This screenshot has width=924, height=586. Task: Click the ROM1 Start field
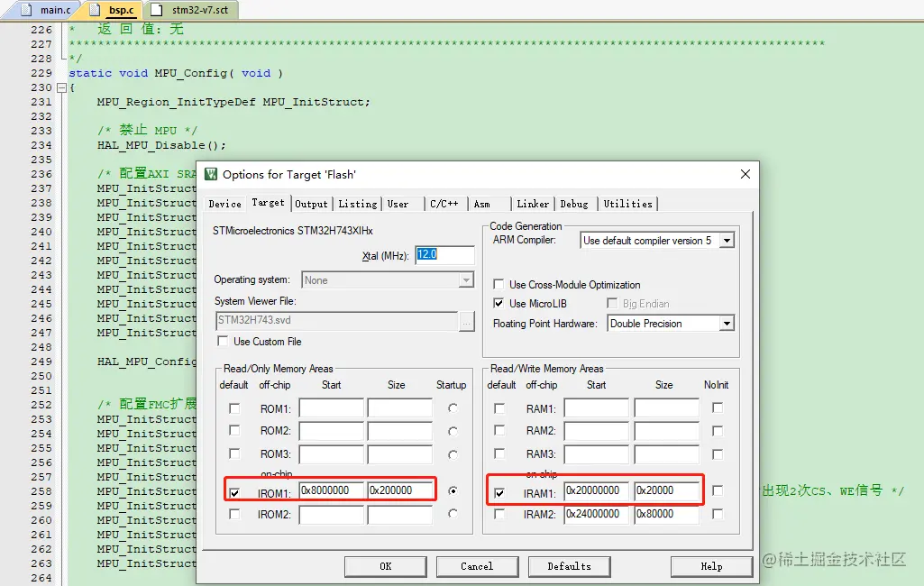[331, 408]
